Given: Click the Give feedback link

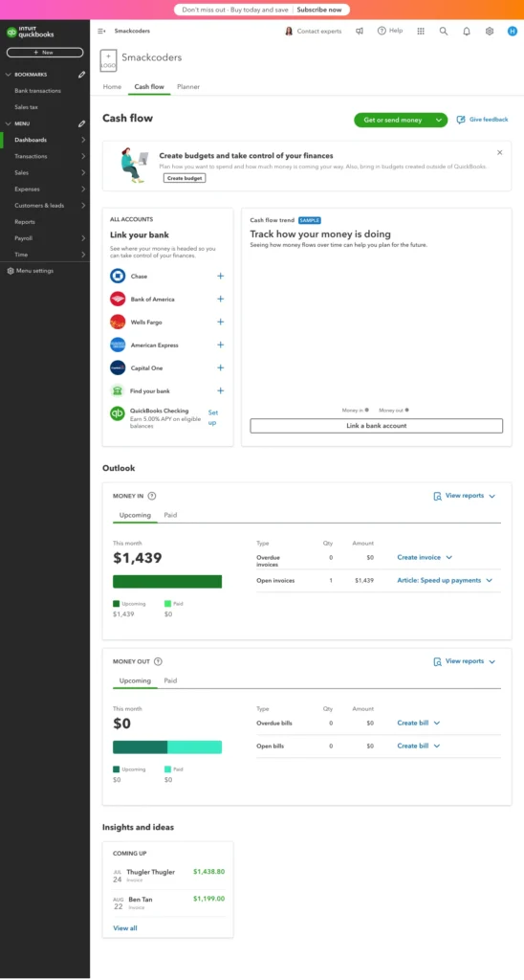Looking at the screenshot, I should 482,120.
